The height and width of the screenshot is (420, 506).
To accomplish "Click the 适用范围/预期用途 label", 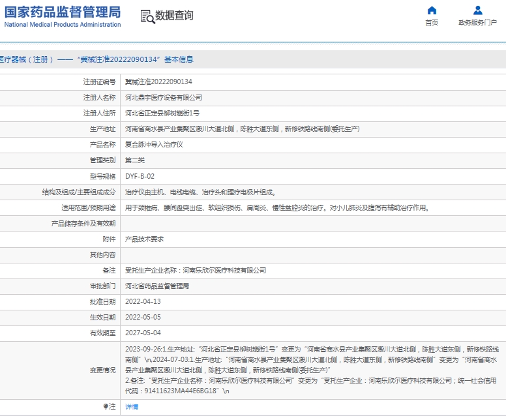I will [x=89, y=208].
